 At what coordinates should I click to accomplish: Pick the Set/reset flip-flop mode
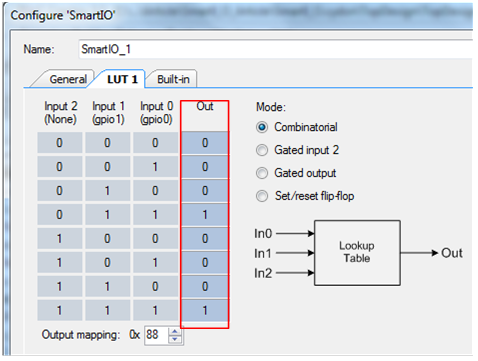point(262,196)
